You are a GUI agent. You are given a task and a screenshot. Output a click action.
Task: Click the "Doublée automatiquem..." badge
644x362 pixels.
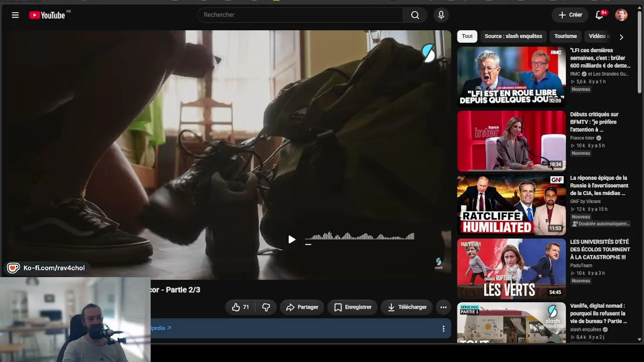601,224
